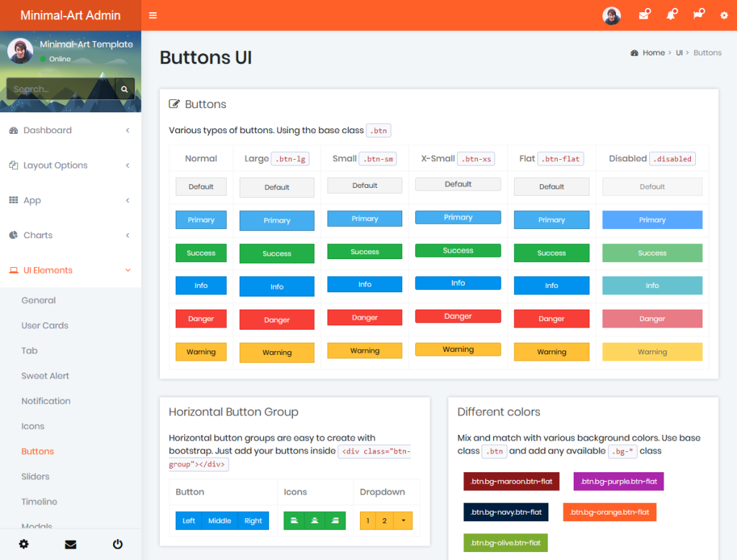Open the Sweet Alert submenu item

click(45, 376)
